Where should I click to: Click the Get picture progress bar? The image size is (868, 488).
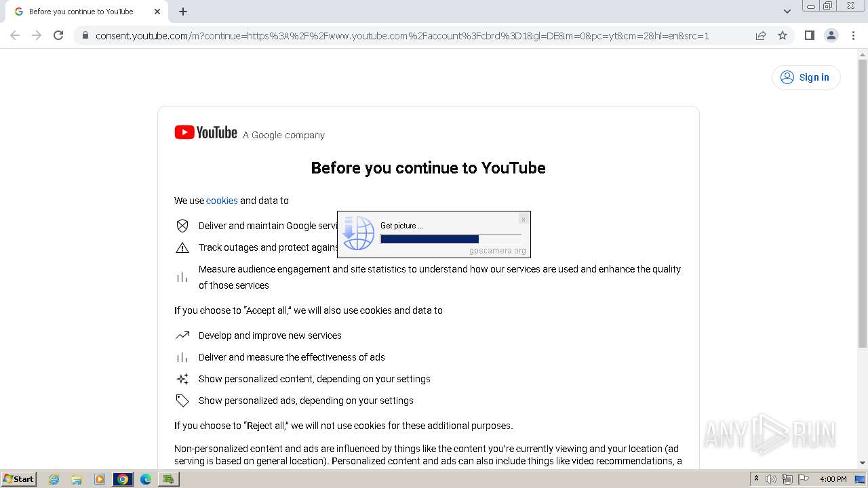click(x=451, y=239)
